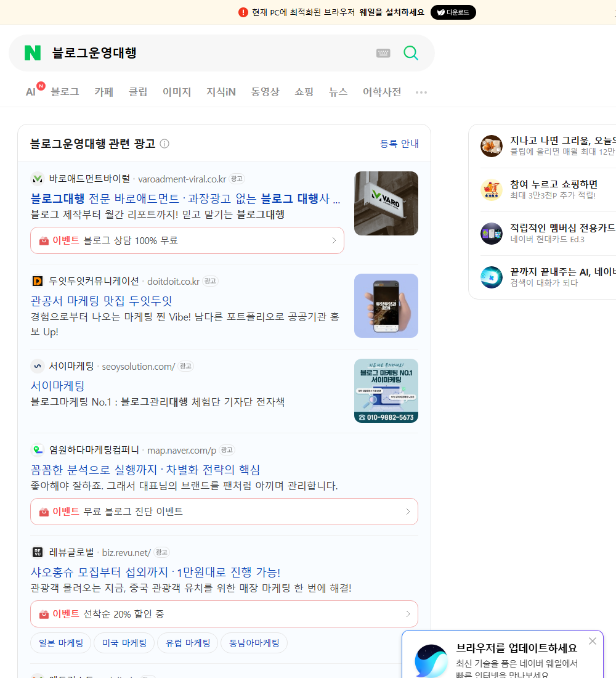Click the 미국 마케팅 chip

124,643
